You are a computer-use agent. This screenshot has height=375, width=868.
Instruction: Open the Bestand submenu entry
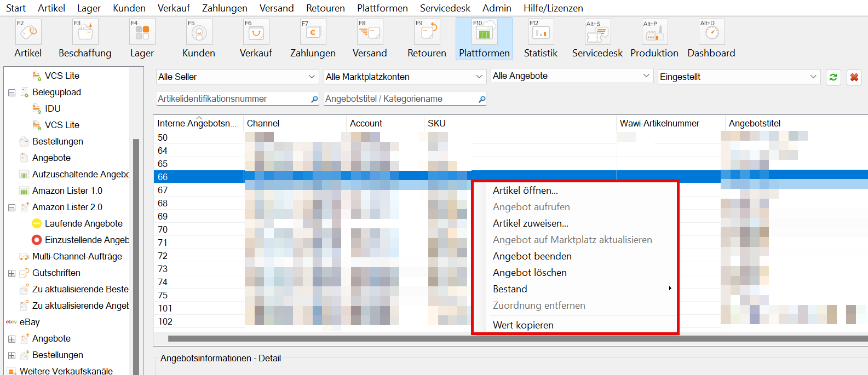(510, 289)
